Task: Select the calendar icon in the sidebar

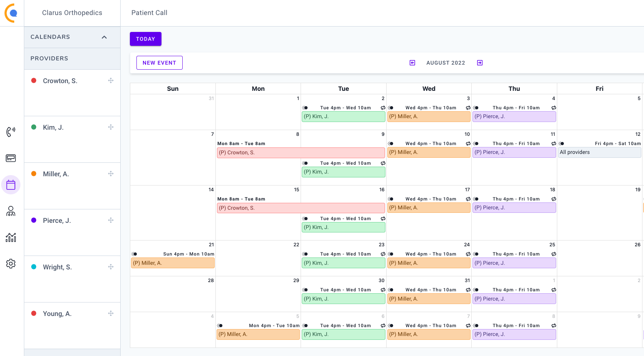Action: click(11, 185)
